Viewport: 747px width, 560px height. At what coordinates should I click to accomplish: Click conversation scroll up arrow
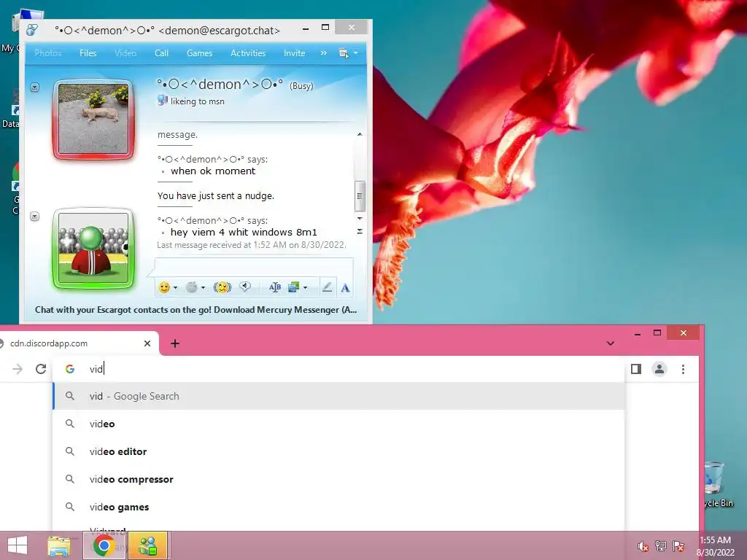pos(360,135)
